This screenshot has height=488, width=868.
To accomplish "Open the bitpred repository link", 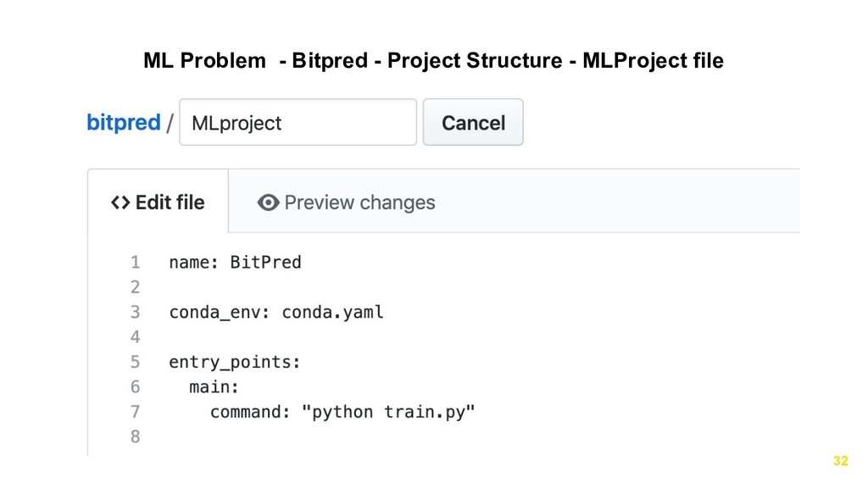I will pos(124,122).
